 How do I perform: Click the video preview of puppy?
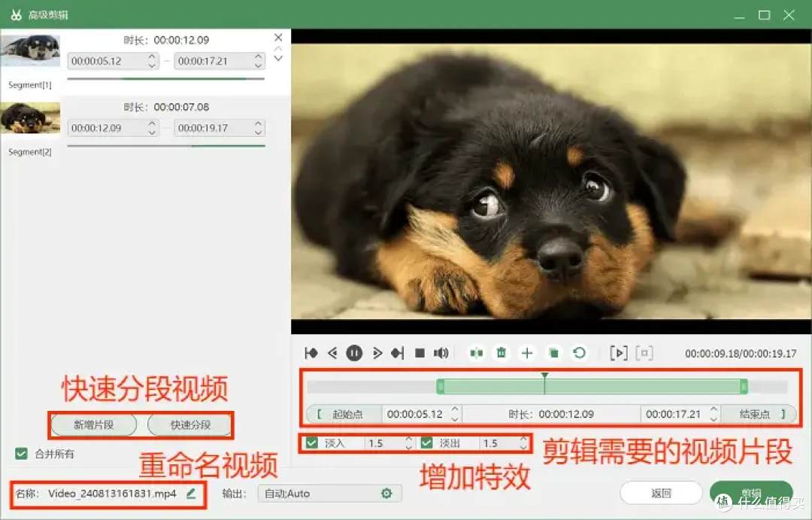[551, 181]
